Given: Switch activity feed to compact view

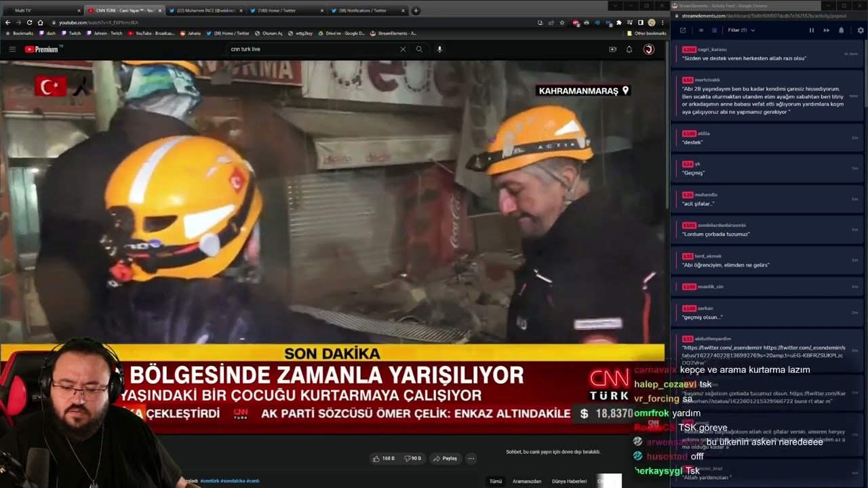Looking at the screenshot, I should [701, 30].
